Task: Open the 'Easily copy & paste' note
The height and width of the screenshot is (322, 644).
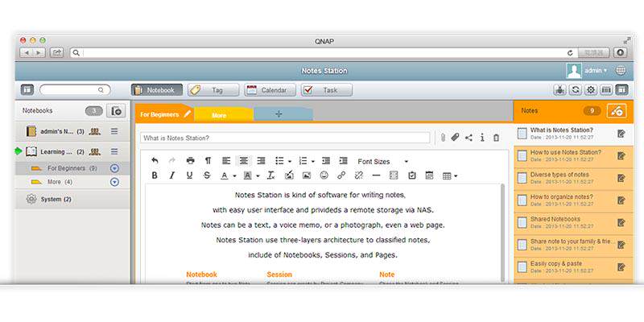Action: tap(573, 267)
